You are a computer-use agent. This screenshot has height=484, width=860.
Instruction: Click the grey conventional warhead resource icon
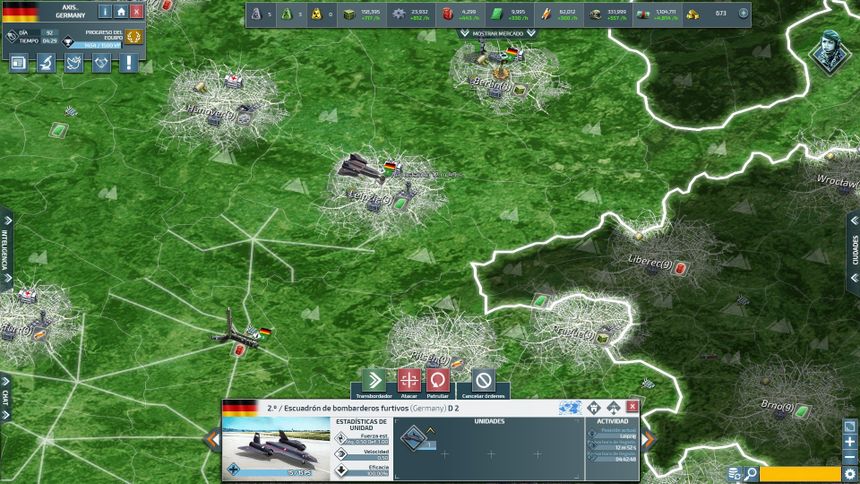(x=256, y=14)
